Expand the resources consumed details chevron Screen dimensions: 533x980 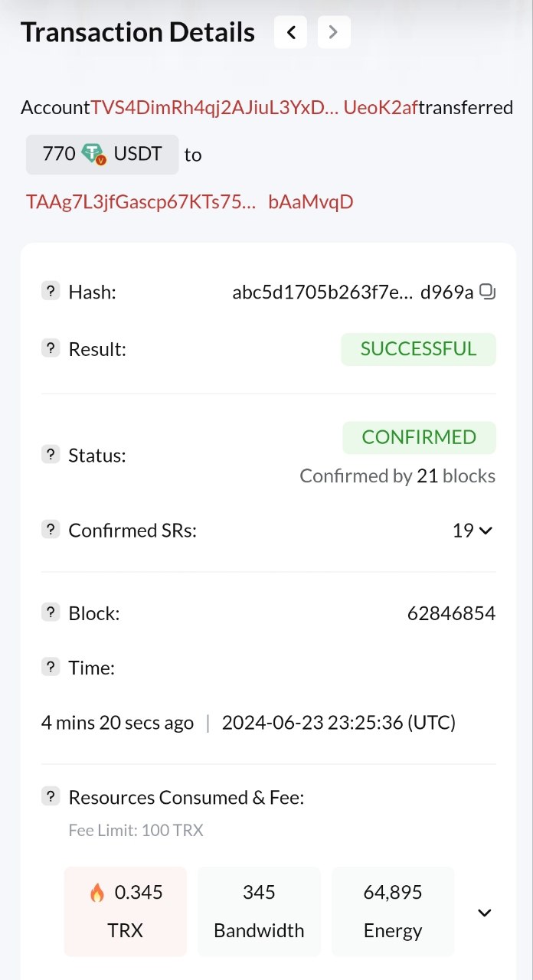484,912
